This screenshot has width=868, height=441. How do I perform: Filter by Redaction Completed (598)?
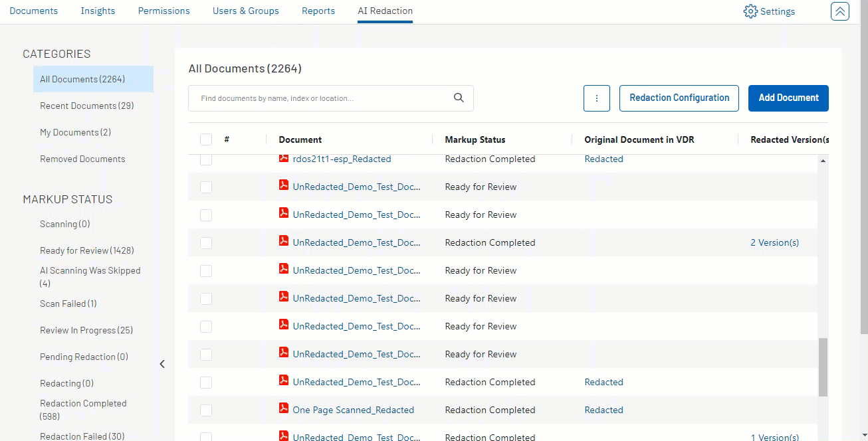tap(83, 410)
